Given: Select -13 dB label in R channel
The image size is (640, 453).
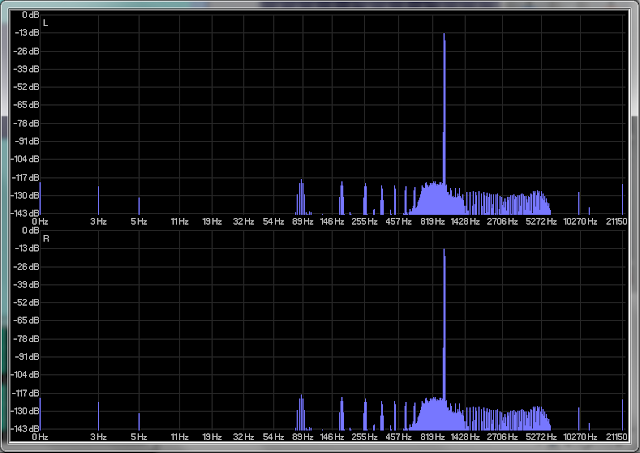Looking at the screenshot, I should coord(27,249).
